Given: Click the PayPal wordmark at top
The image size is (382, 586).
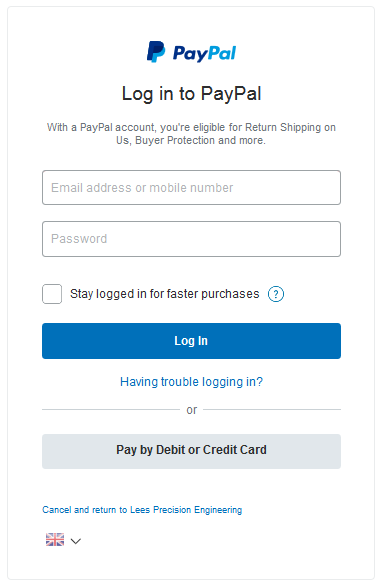Looking at the screenshot, I should click(x=204, y=53).
